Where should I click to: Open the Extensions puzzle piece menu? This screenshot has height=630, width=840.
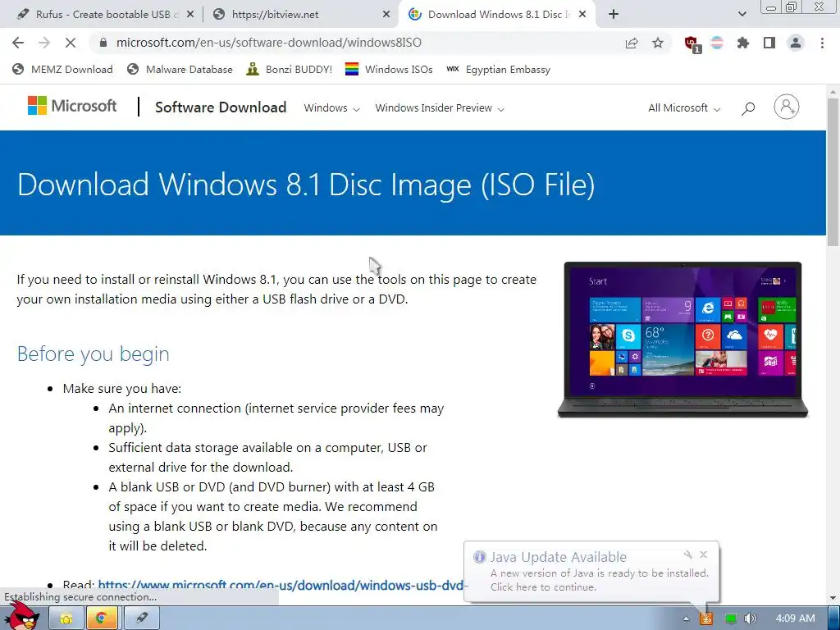(x=743, y=43)
